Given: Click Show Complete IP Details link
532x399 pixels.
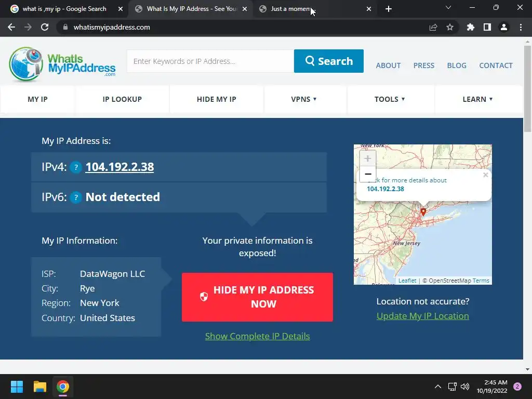Looking at the screenshot, I should (x=258, y=336).
